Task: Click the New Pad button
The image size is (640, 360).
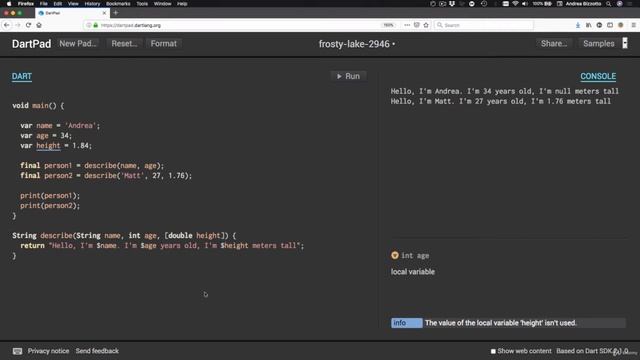Action: [78, 43]
